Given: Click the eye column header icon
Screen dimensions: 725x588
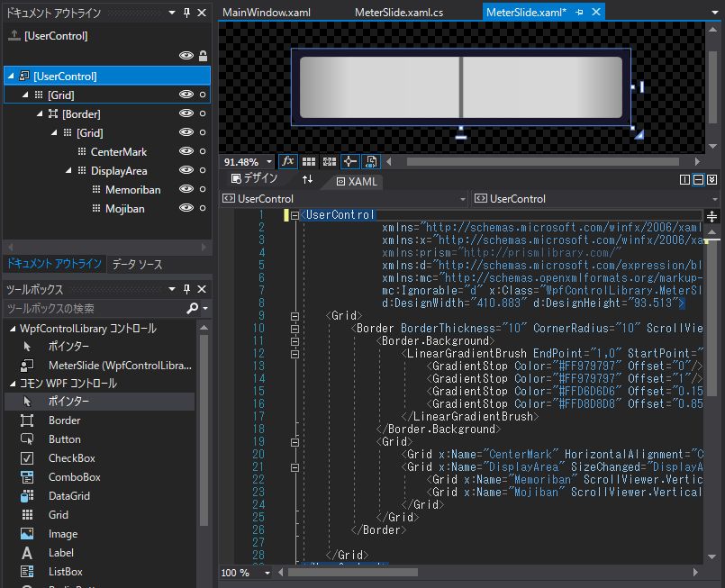Looking at the screenshot, I should pos(186,56).
